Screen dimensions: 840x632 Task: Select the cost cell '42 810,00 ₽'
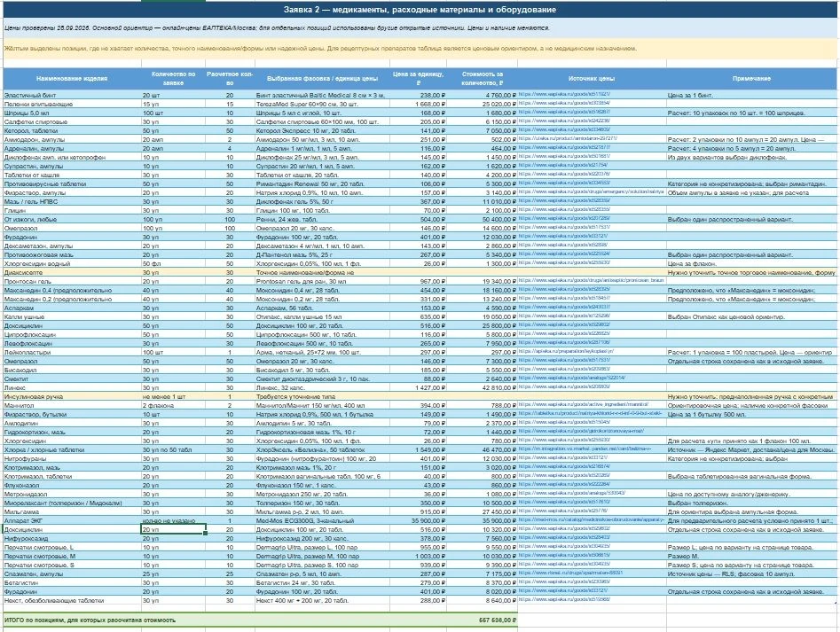pos(482,388)
